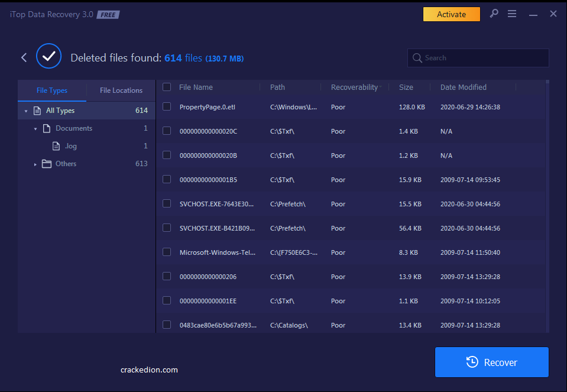Image resolution: width=567 pixels, height=392 pixels.
Task: Minimize the iTop Data Recovery window
Action: 533,15
